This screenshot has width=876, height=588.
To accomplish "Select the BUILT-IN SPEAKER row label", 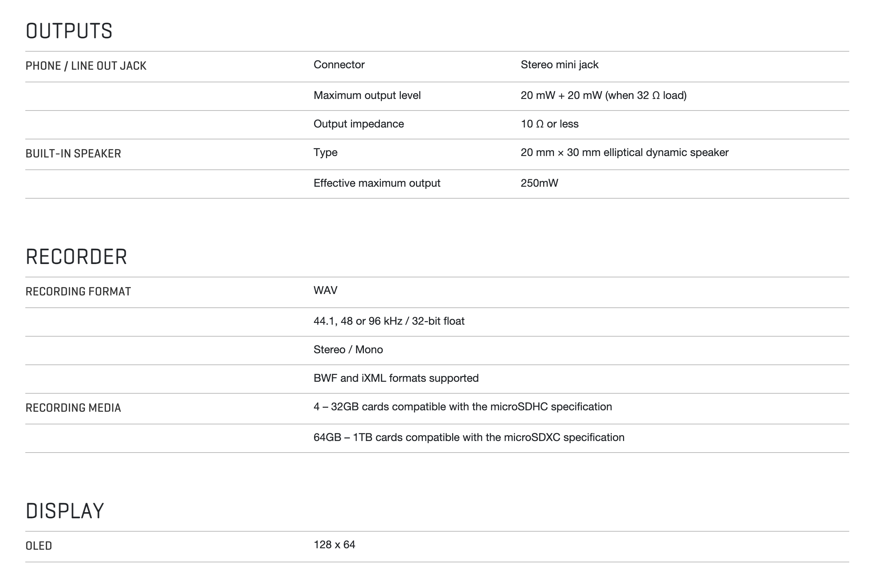I will pos(73,154).
